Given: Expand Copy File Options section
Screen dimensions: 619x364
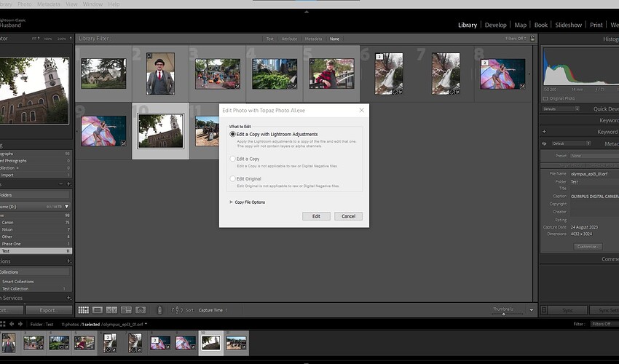Looking at the screenshot, I should click(232, 202).
